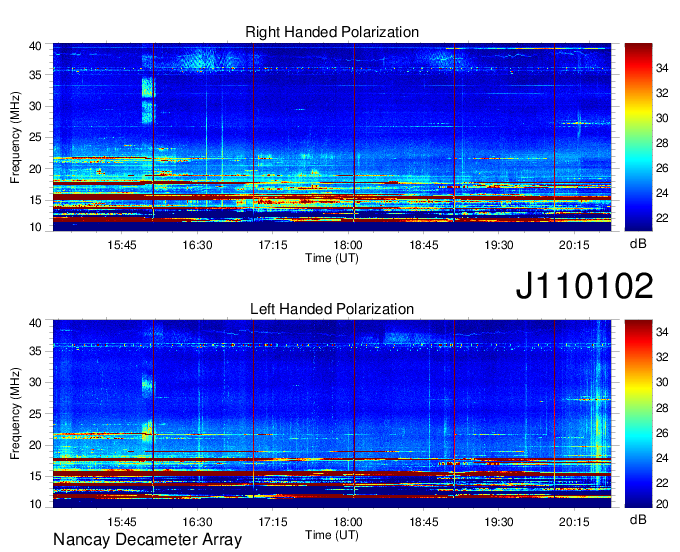Viewport: 680px width, 552px height.
Task: Click Time (UT) label under top plot
Action: 332,258
